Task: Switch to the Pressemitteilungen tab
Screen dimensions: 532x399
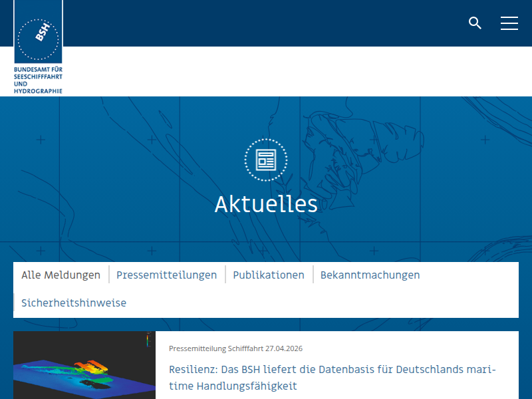Action: click(x=166, y=275)
